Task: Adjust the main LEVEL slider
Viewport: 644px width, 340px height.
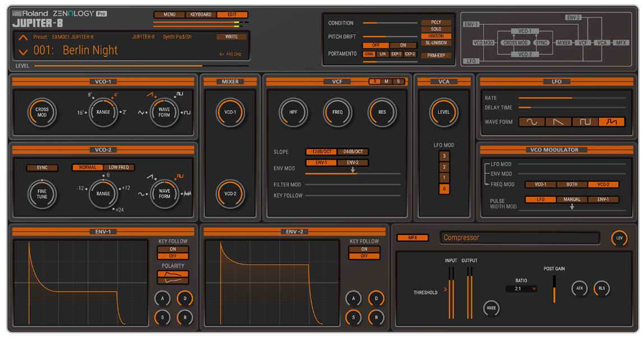Action: pyautogui.click(x=141, y=66)
